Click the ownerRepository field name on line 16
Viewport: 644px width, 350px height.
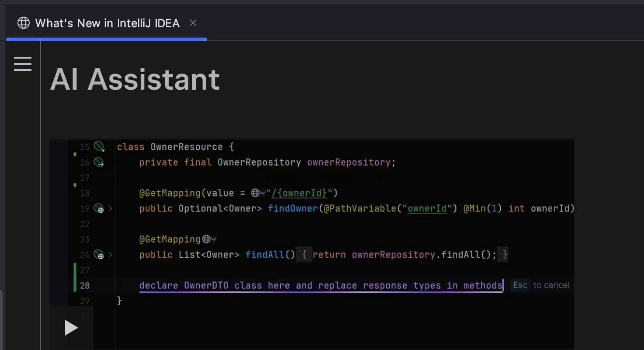(350, 162)
